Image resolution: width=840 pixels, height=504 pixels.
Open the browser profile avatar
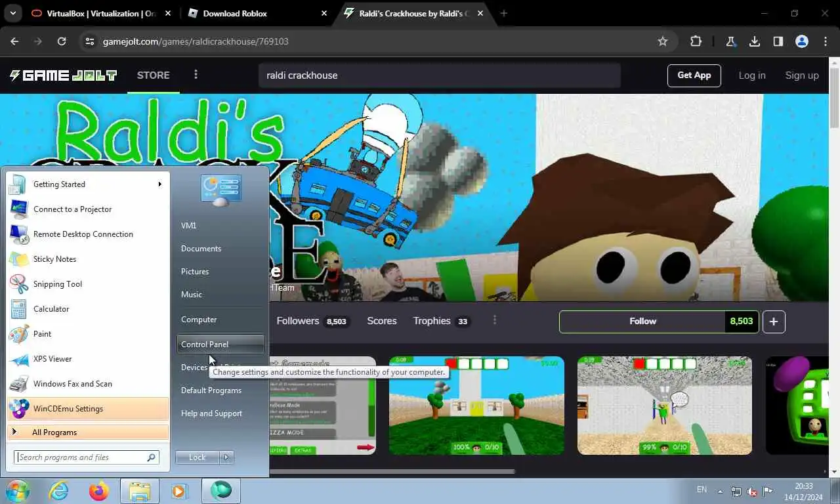click(802, 41)
